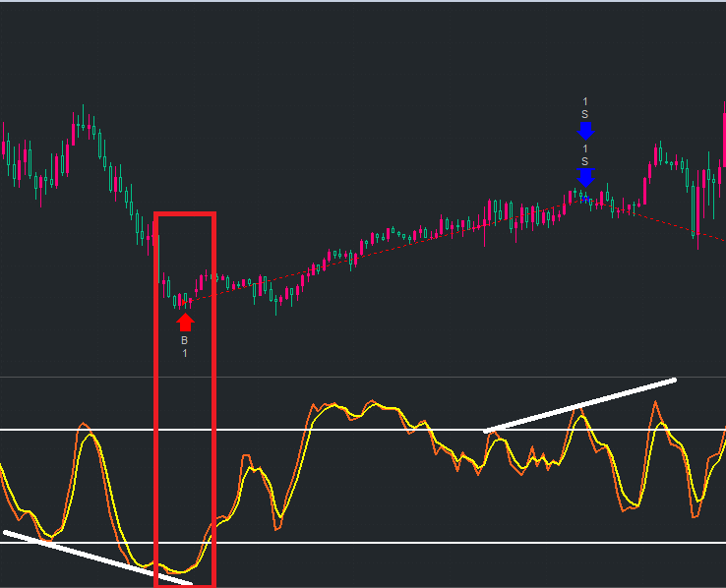
Task: Click the 'S' label above the upper sell arrow
Action: click(x=584, y=114)
